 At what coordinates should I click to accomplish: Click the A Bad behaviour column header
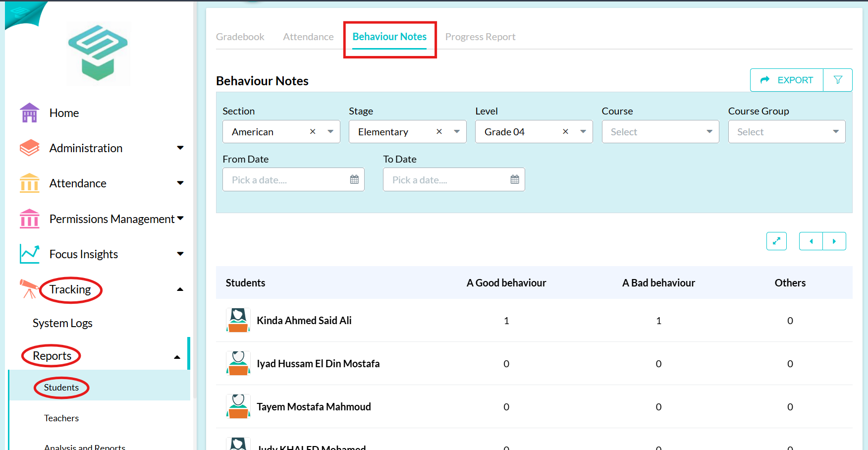[x=658, y=282]
